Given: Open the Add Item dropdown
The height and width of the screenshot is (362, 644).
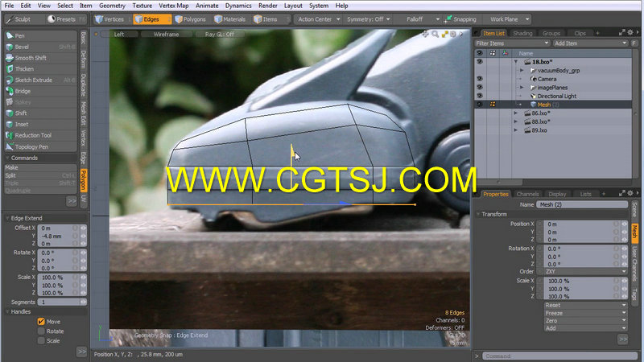Looking at the screenshot, I should pos(590,43).
